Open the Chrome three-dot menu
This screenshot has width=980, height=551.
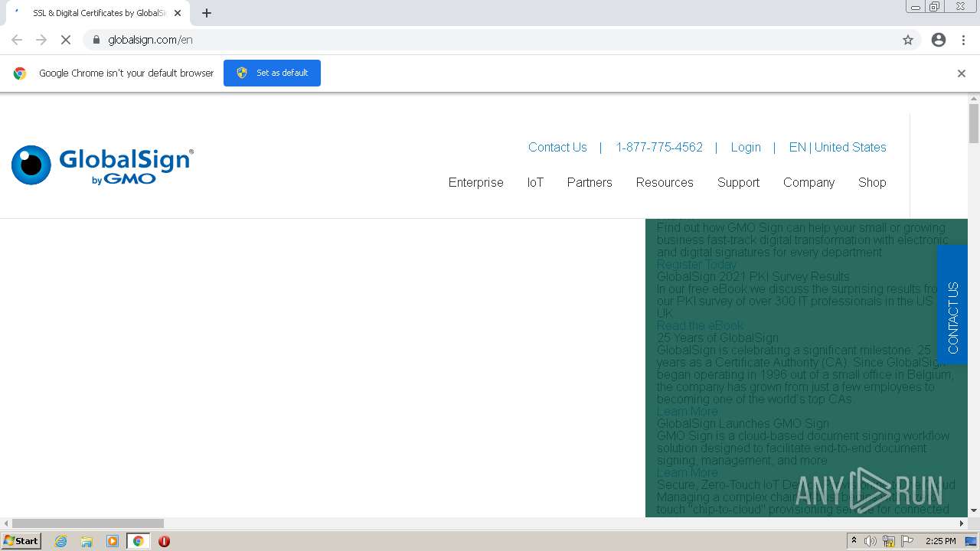click(x=964, y=40)
